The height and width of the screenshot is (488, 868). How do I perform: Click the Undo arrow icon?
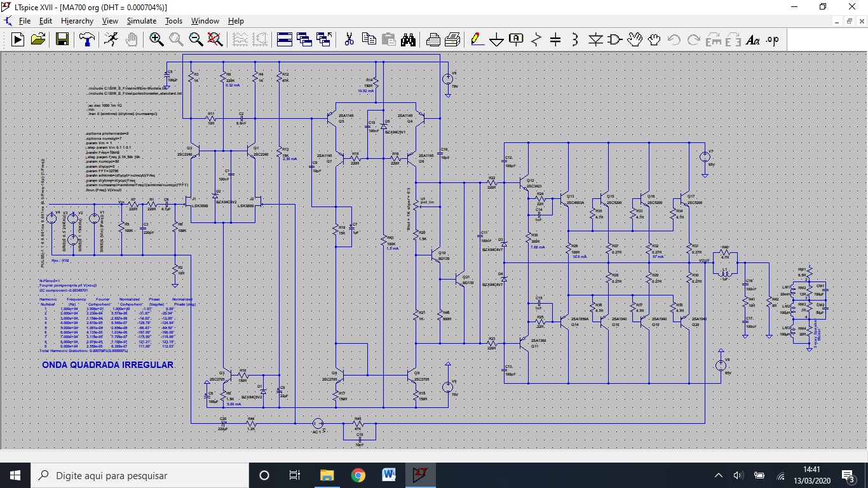pyautogui.click(x=674, y=39)
